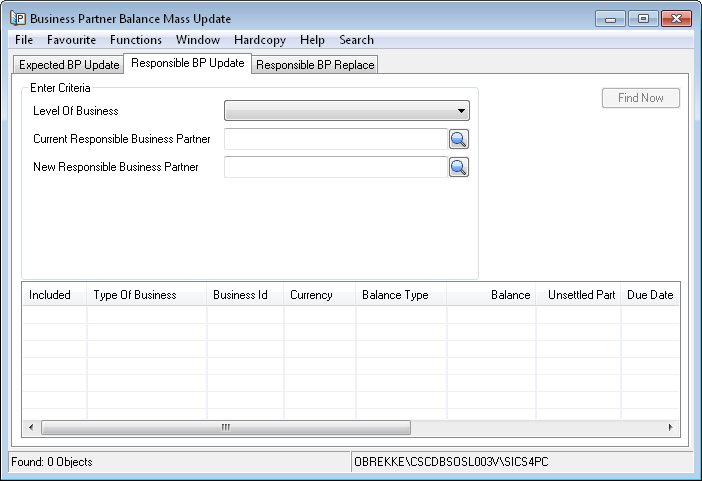Open the File menu
Image resolution: width=702 pixels, height=481 pixels.
coord(24,40)
